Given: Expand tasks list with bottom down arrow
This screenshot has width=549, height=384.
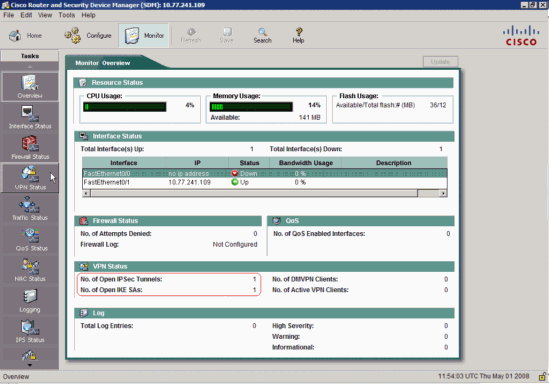Looking at the screenshot, I should coord(30,365).
